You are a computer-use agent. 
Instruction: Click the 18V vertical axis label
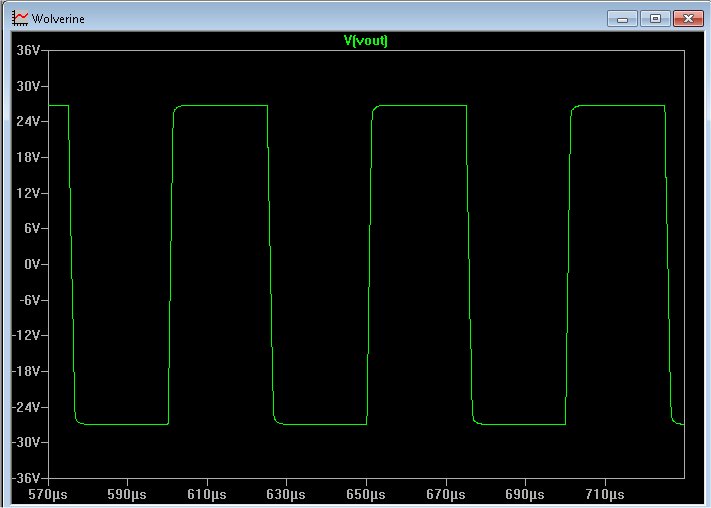pyautogui.click(x=28, y=157)
